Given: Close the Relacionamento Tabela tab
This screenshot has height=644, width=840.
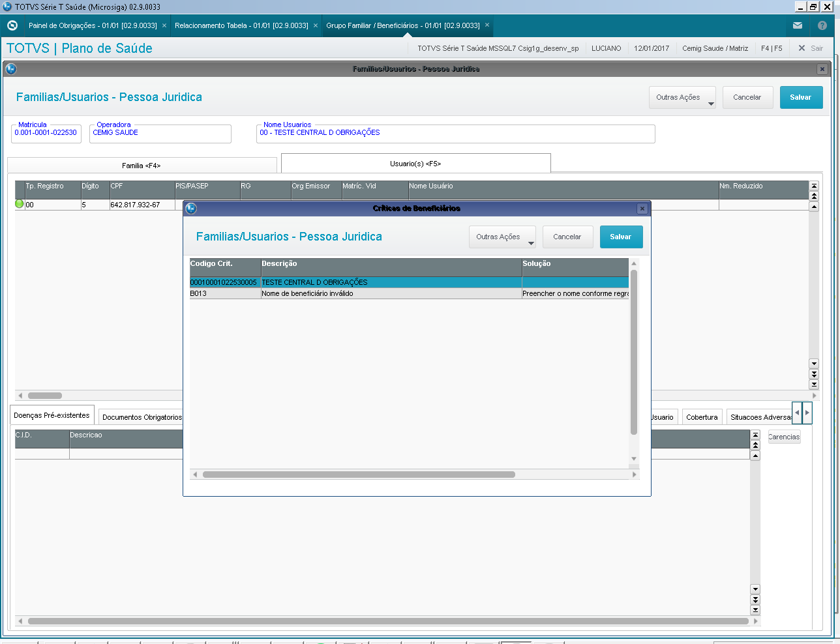Looking at the screenshot, I should pos(316,25).
